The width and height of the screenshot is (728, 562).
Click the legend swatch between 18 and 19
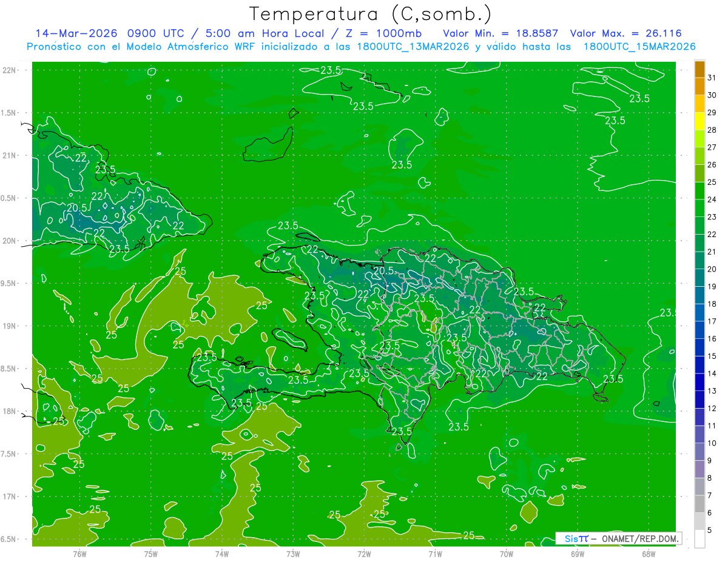click(x=699, y=295)
